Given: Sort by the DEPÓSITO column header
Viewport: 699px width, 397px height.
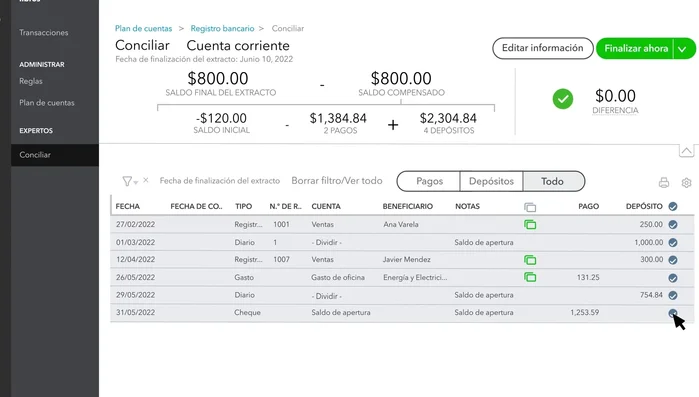Looking at the screenshot, I should click(x=644, y=206).
